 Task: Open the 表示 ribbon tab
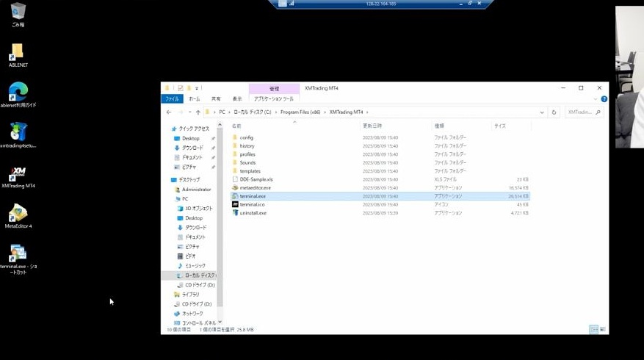tap(237, 99)
